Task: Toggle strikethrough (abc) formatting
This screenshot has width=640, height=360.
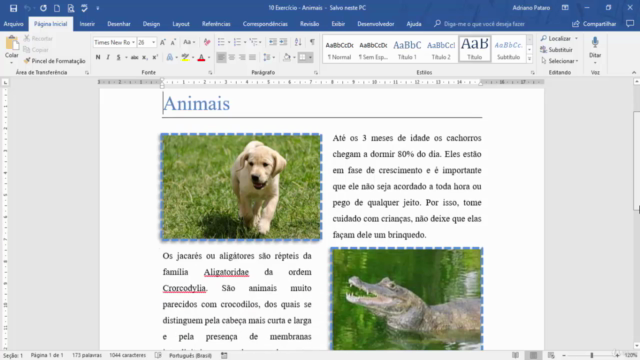Action: (134, 58)
